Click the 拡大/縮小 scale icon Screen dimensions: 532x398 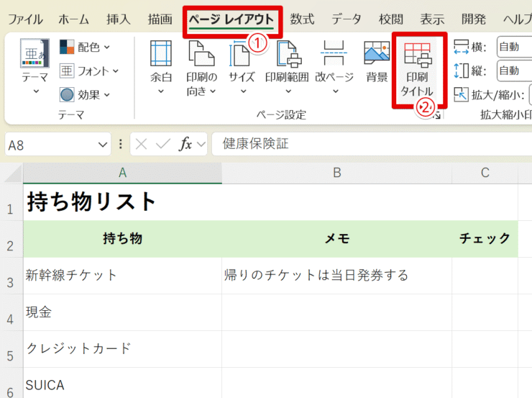(461, 95)
